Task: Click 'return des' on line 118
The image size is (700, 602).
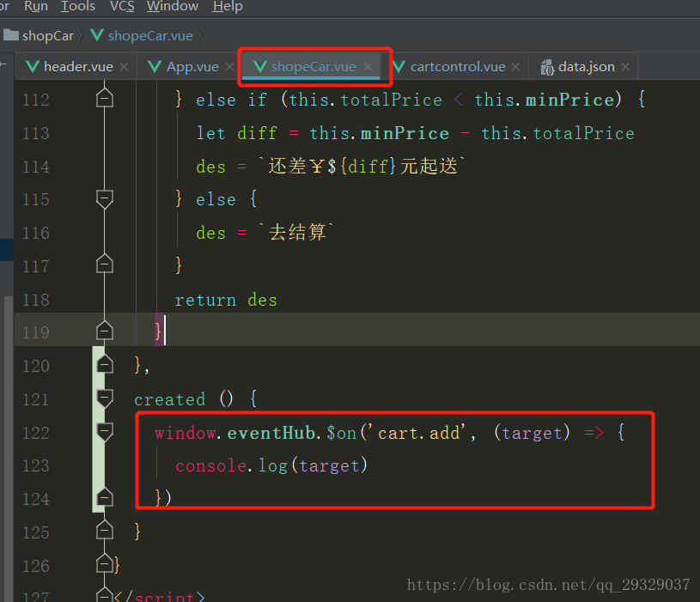Action: click(x=226, y=300)
